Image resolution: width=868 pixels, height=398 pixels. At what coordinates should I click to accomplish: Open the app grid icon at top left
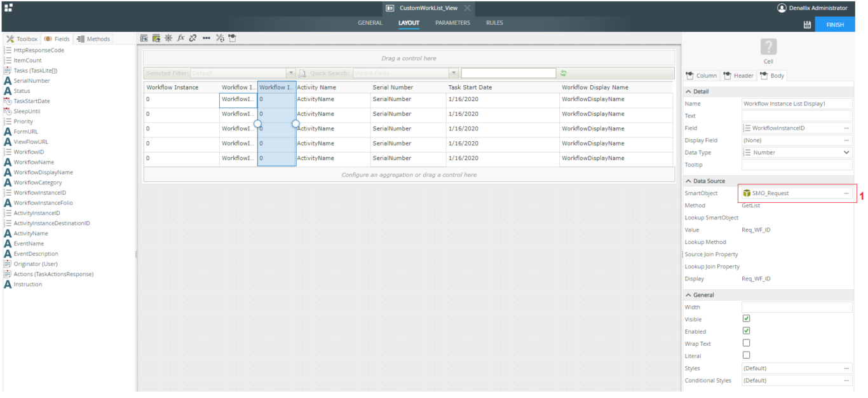8,8
